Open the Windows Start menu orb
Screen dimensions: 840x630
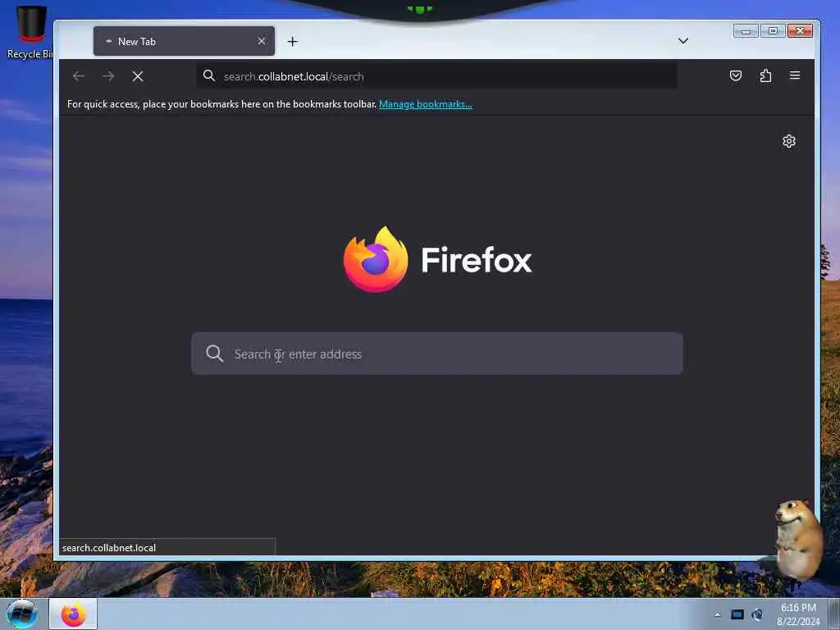coord(22,614)
